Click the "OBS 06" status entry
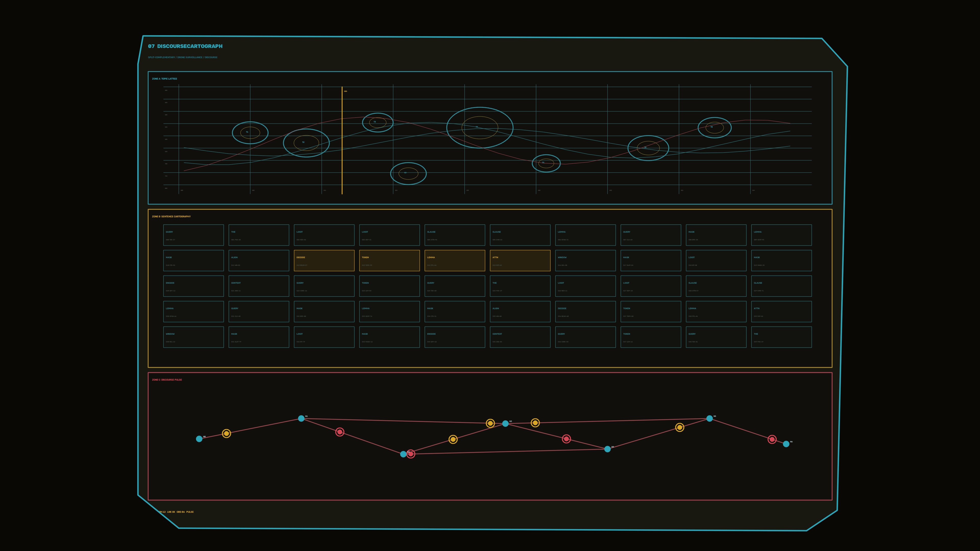The image size is (980, 551). pyautogui.click(x=181, y=512)
